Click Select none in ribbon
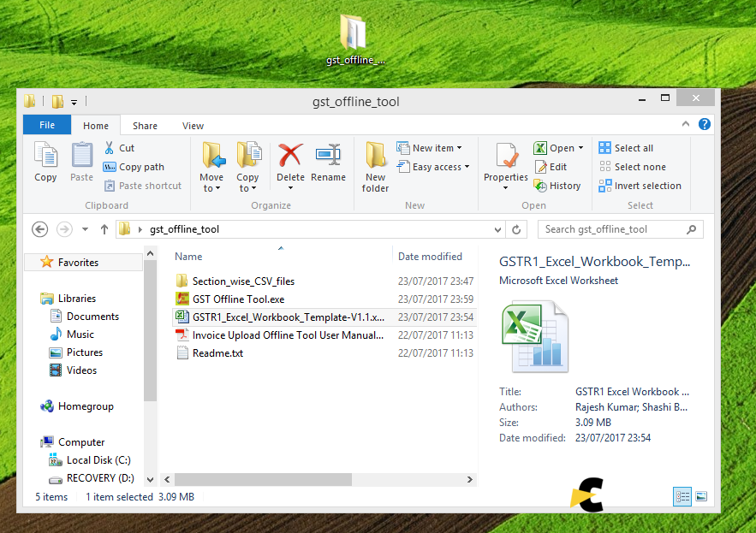Viewport: 756px width, 533px height. pyautogui.click(x=632, y=167)
